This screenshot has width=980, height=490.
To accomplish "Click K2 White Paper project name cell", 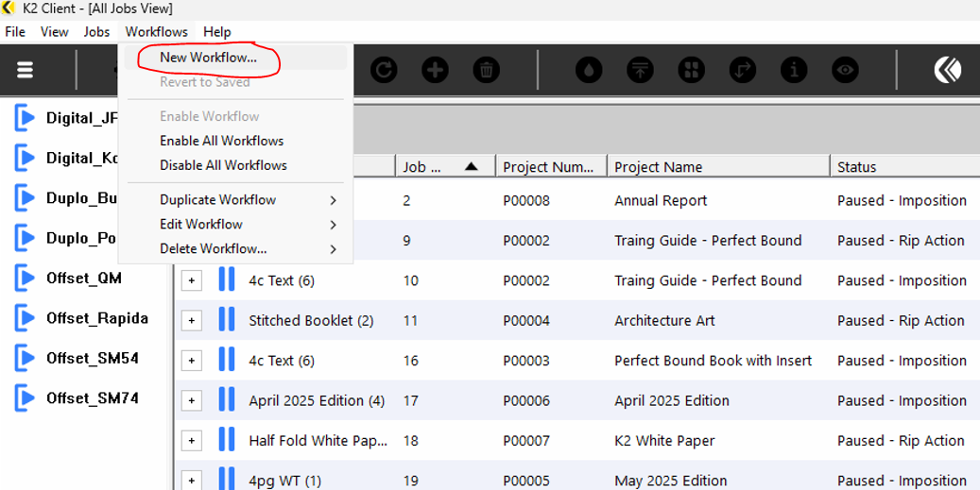I will 664,441.
